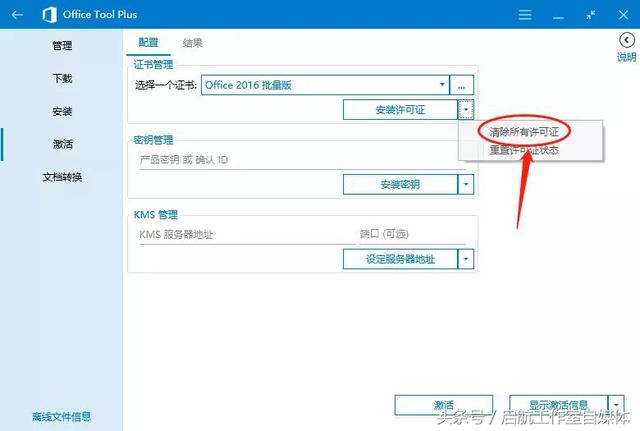Screen dimensions: 640x431
Task: Click the 安装许可证 button
Action: click(400, 109)
